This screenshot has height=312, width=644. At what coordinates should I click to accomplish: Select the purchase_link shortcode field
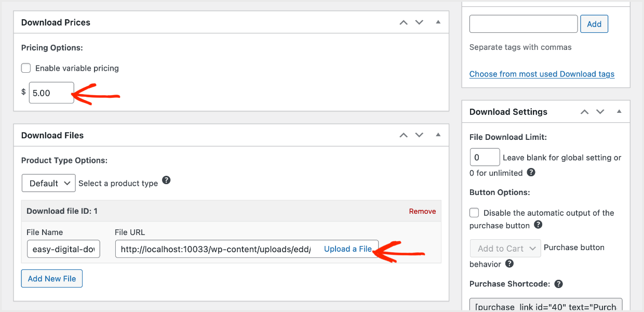546,305
